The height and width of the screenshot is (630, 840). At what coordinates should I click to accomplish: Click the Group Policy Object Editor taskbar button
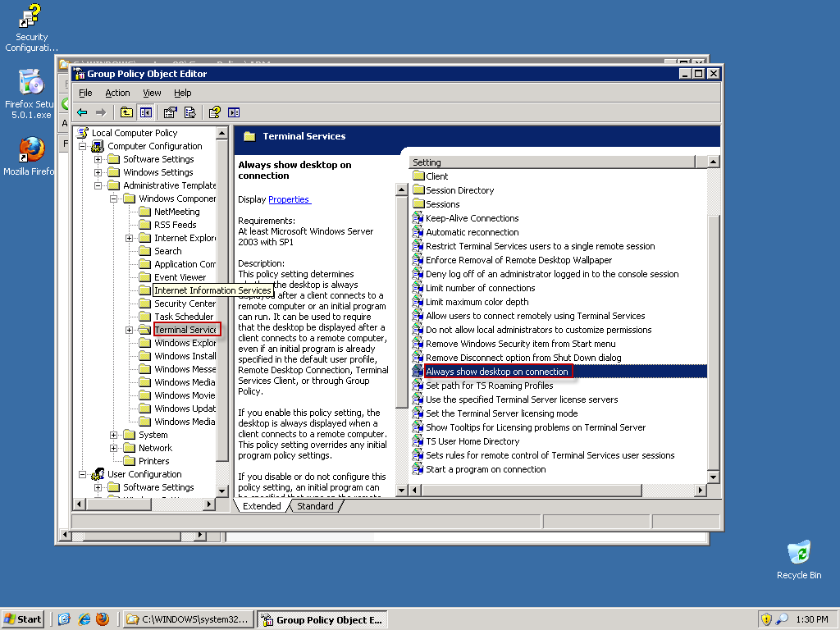point(322,619)
